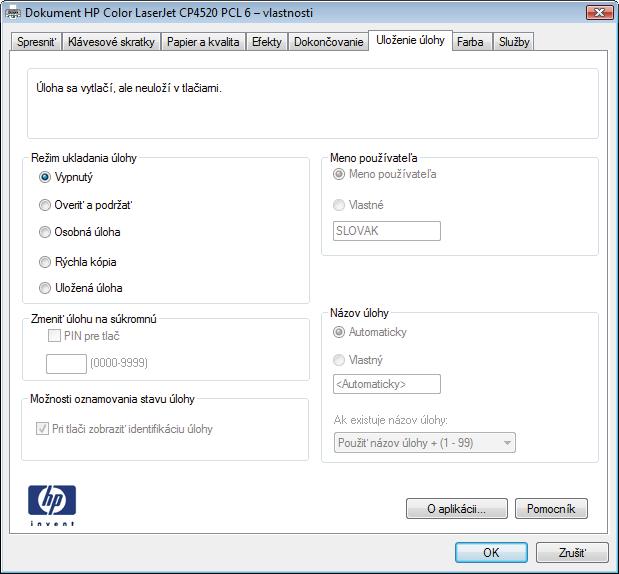
Task: Click the PIN number input field
Action: (x=66, y=364)
